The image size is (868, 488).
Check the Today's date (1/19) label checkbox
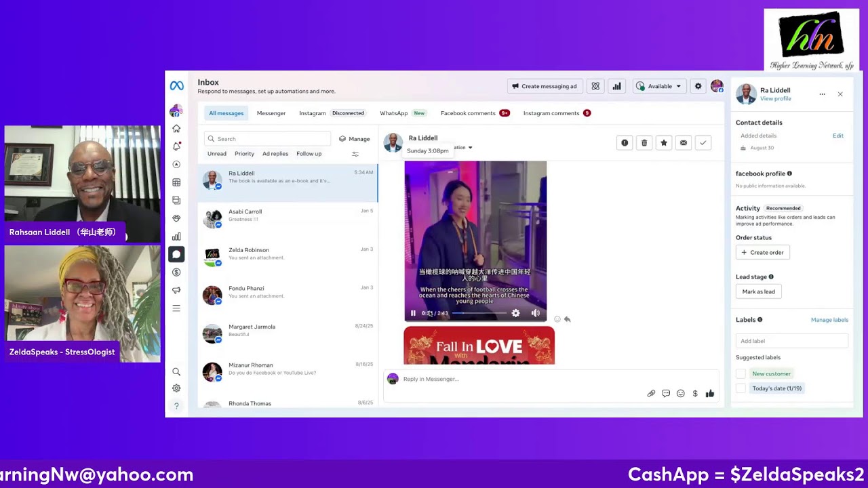pos(741,388)
